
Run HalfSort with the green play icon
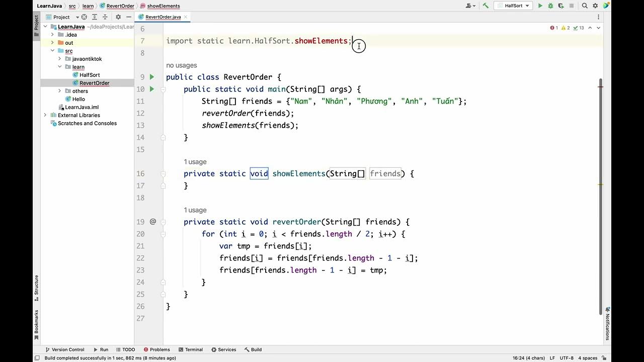(540, 6)
